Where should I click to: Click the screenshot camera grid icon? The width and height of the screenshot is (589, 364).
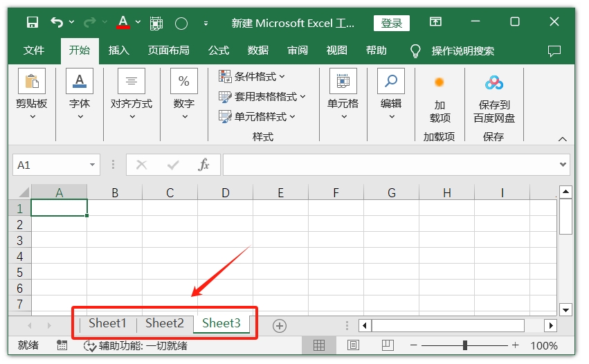point(156,24)
